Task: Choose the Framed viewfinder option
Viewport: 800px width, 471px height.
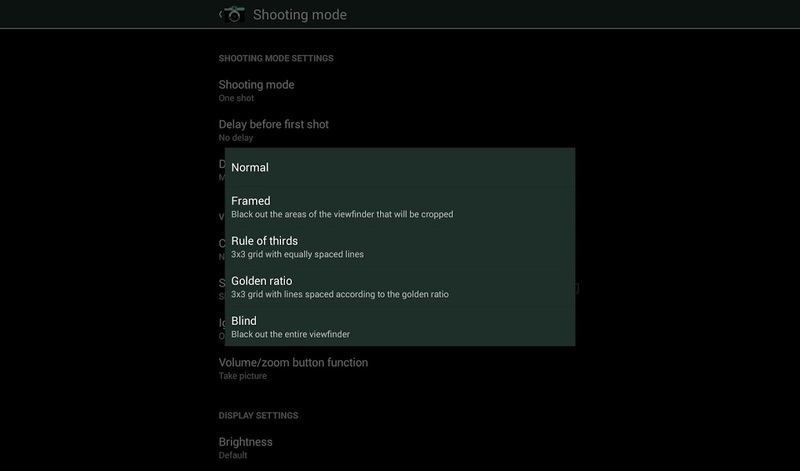Action: click(400, 207)
